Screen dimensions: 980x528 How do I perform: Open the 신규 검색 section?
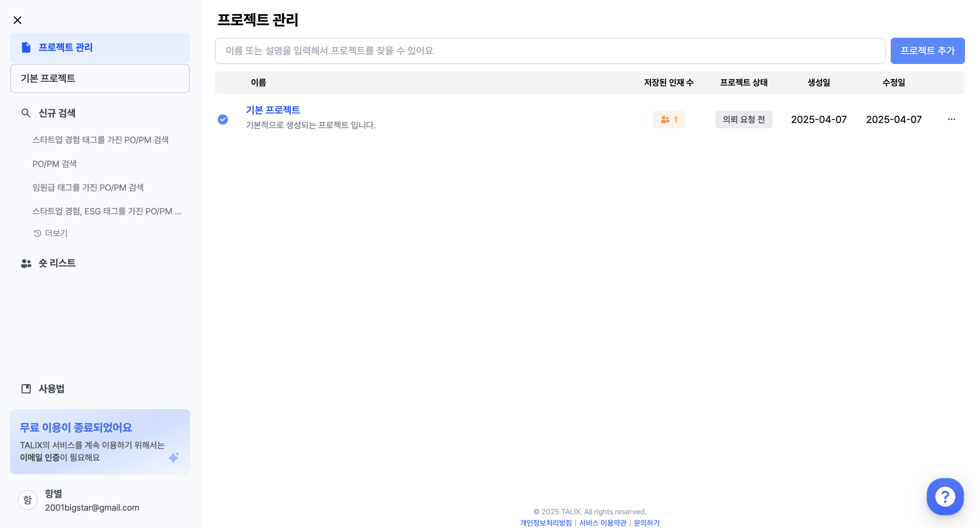pyautogui.click(x=57, y=113)
